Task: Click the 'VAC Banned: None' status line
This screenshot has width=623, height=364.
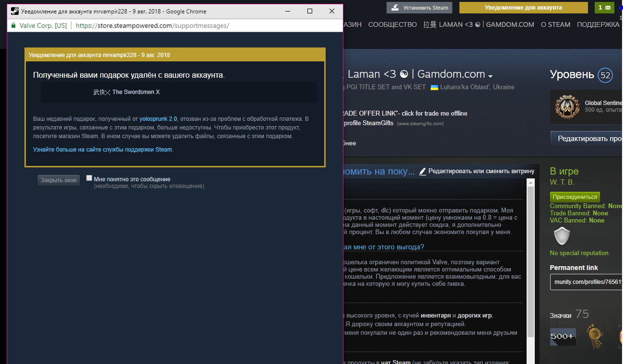Action: coord(577,220)
